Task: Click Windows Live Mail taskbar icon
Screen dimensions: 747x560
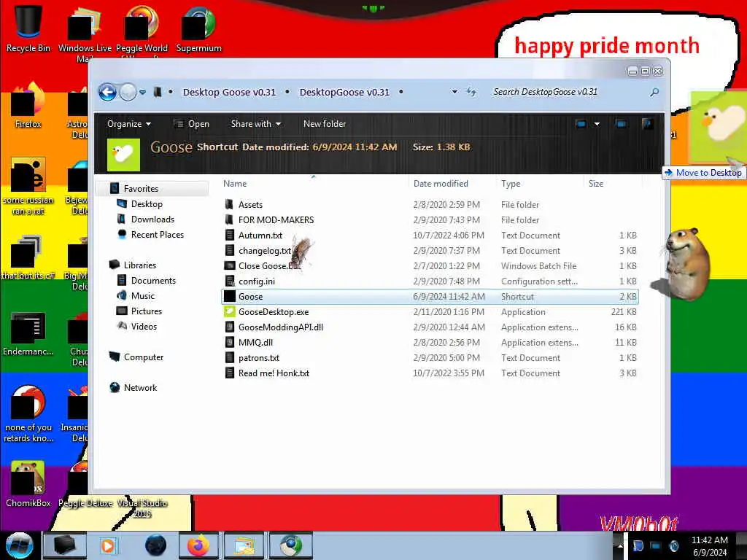Action: click(244, 545)
